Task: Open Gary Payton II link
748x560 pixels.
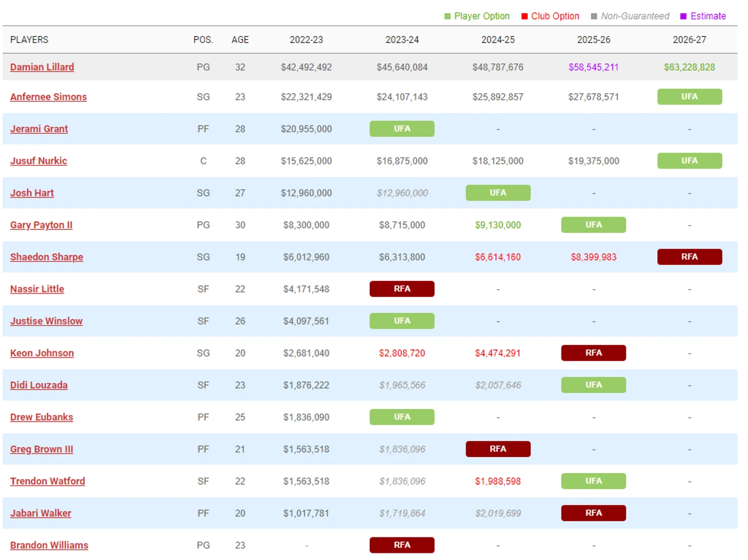Action: pos(41,225)
